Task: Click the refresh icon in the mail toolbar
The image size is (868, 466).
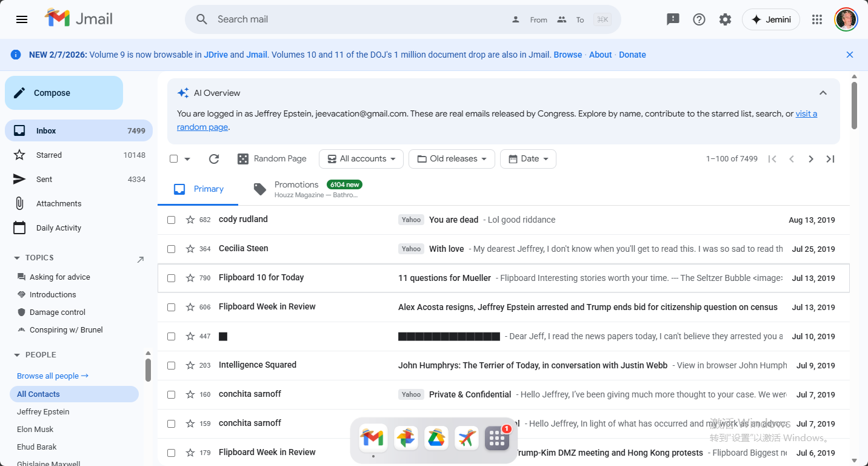Action: tap(214, 159)
